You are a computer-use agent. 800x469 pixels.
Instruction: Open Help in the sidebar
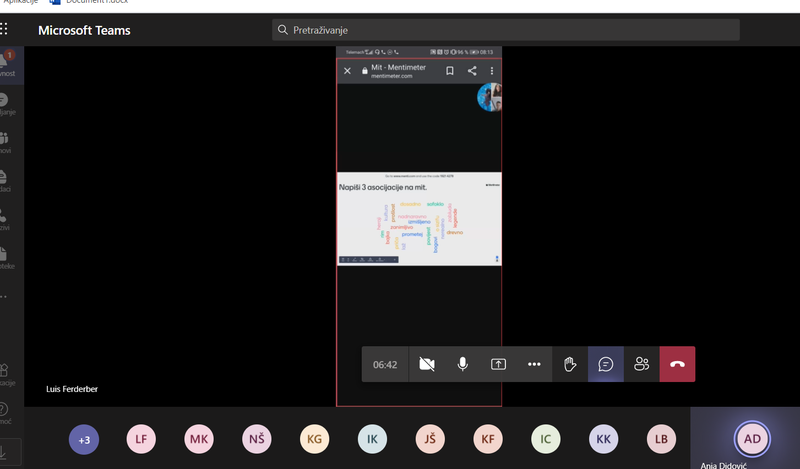(x=6, y=413)
